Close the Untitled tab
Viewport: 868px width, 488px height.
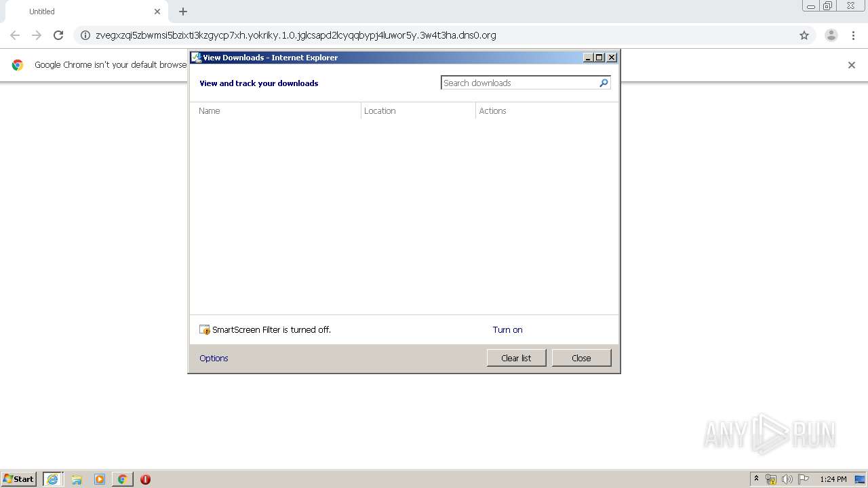(x=157, y=12)
